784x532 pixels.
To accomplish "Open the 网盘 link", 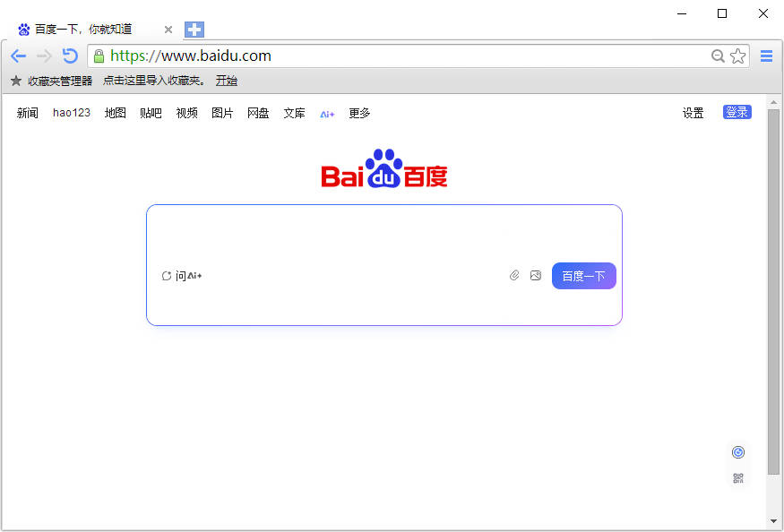I will click(259, 113).
